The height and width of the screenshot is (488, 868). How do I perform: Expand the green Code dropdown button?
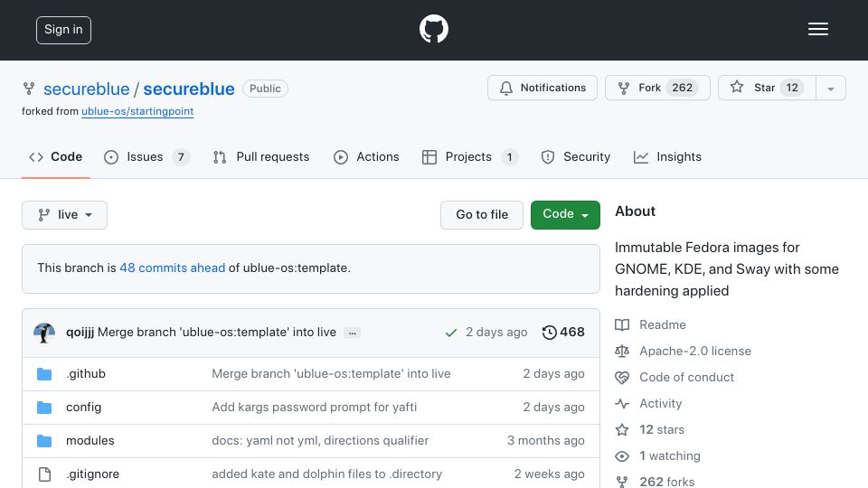pos(565,215)
